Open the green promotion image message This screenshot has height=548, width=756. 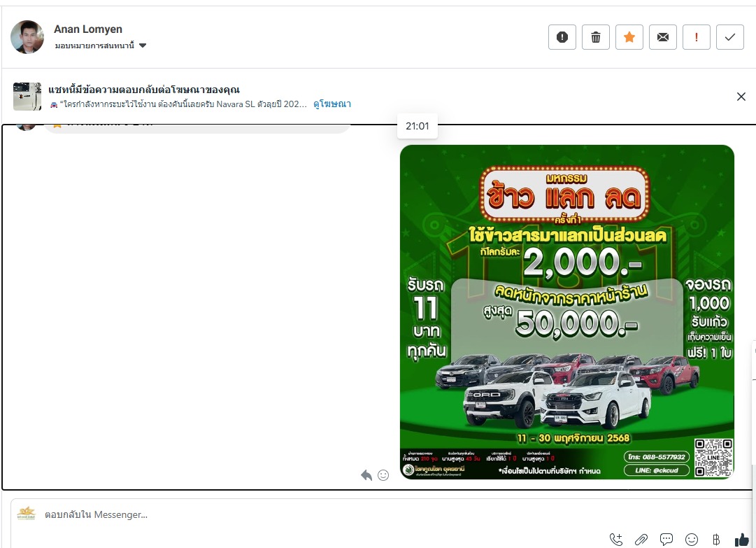pyautogui.click(x=567, y=312)
